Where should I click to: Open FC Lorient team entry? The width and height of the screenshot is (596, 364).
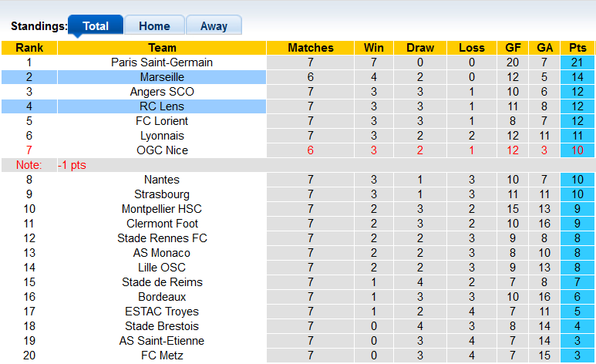click(162, 121)
